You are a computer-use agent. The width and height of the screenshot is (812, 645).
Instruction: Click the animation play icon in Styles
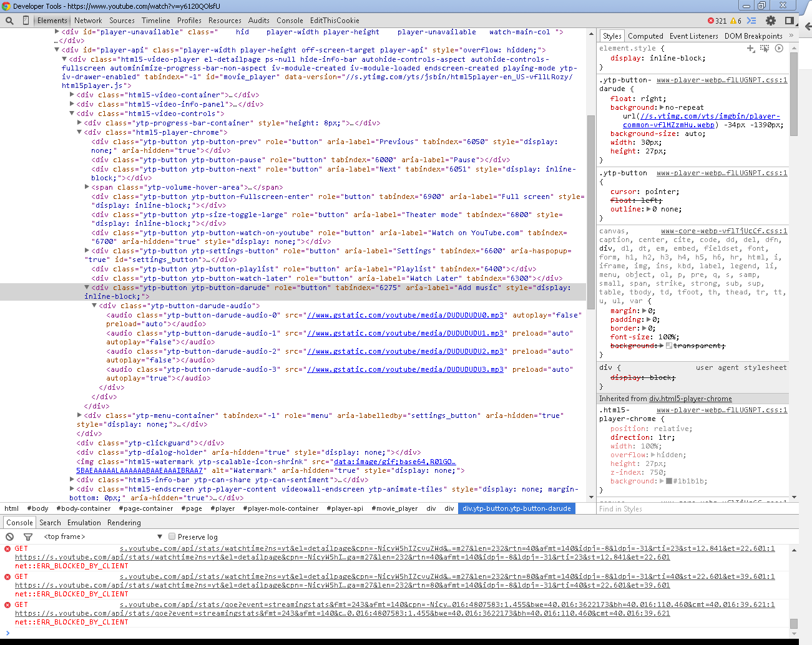pos(779,48)
